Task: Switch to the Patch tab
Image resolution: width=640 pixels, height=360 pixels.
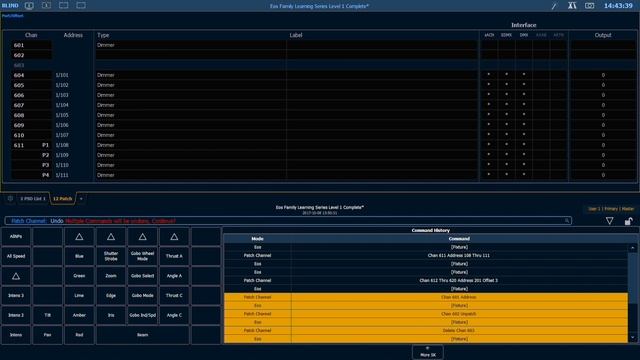Action: point(62,199)
